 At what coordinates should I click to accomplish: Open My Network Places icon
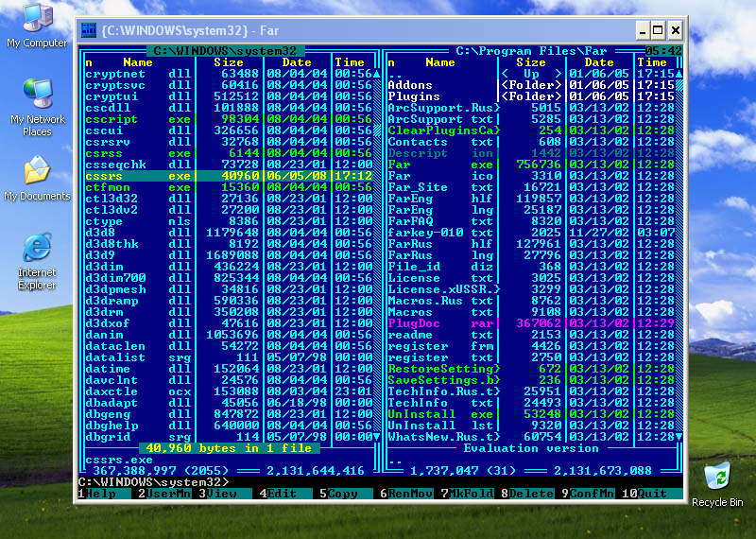pyautogui.click(x=37, y=95)
